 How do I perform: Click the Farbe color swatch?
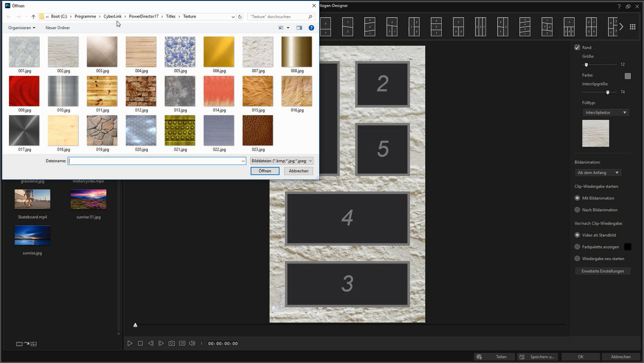(x=628, y=76)
